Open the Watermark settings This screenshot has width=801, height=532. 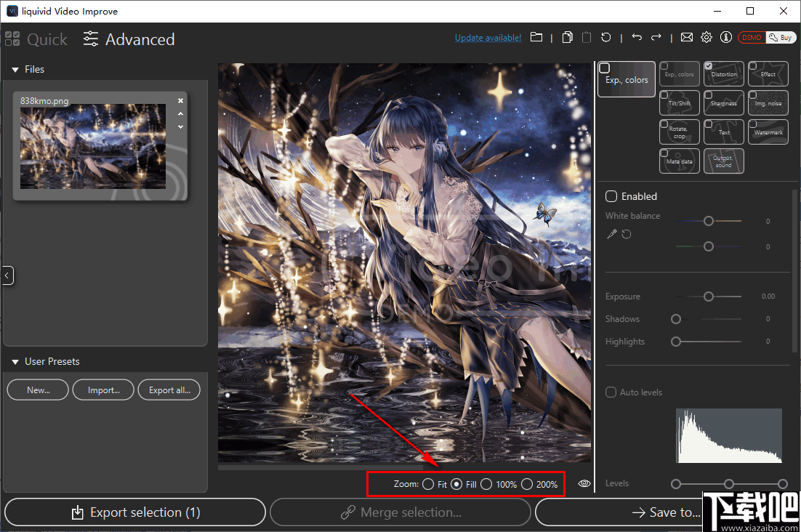click(768, 132)
